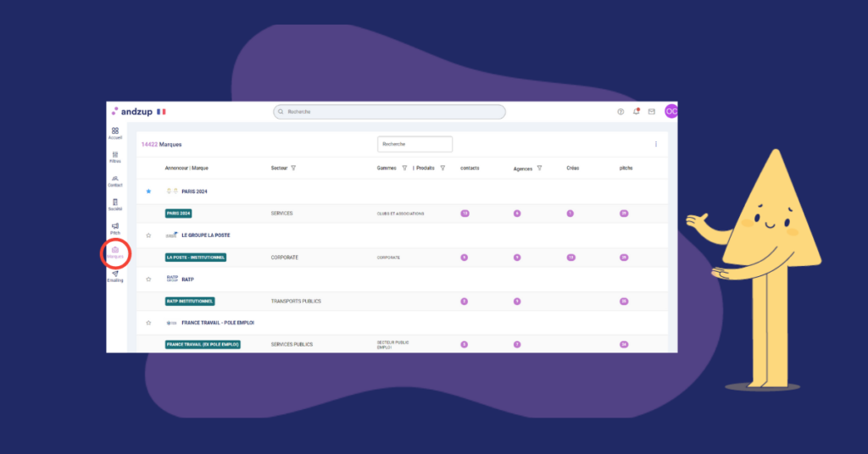Click the TRANSPORTS PUBLICS sector cell
This screenshot has width=868, height=454.
click(x=296, y=302)
